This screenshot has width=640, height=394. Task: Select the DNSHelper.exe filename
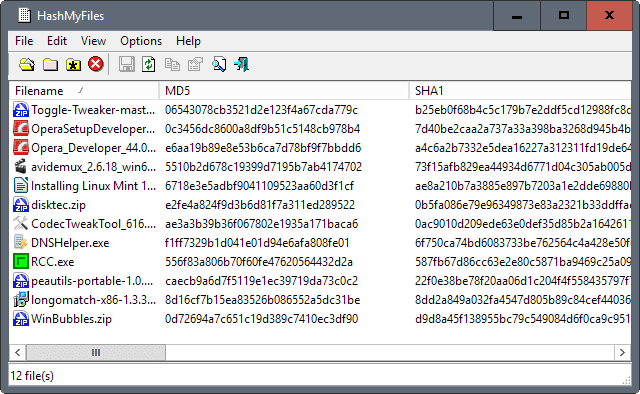coord(70,243)
